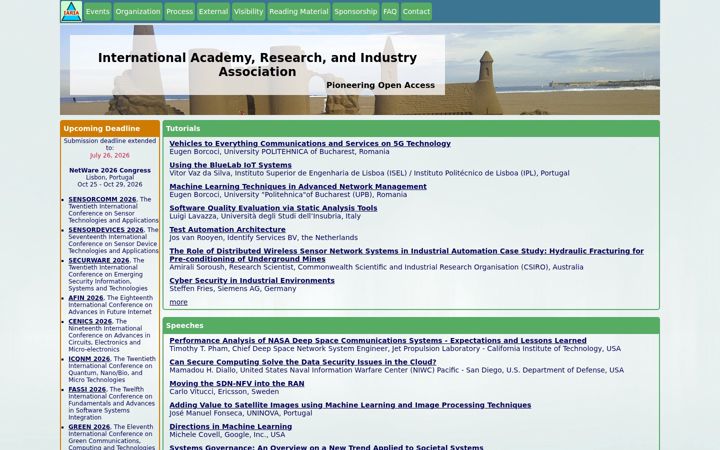Open the SENSORDEVICES 2026 conference link
Viewport: 720px width, 450px height.
point(106,230)
